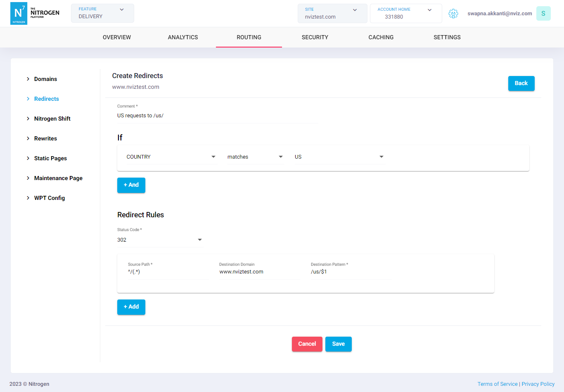The width and height of the screenshot is (564, 392).
Task: Open the Account Home 331880 dropdown
Action: pyautogui.click(x=406, y=13)
